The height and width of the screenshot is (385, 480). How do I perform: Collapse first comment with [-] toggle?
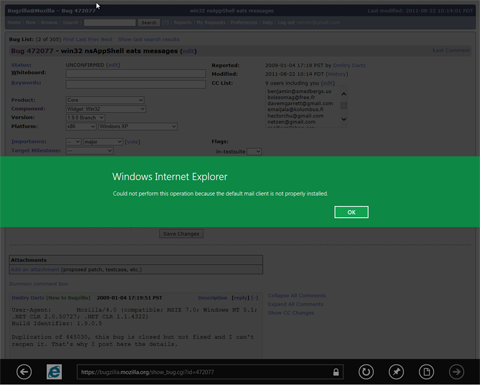coord(255,298)
